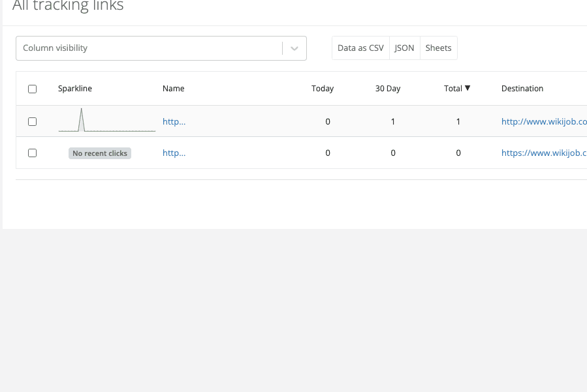Export the data as JSON

tap(404, 48)
